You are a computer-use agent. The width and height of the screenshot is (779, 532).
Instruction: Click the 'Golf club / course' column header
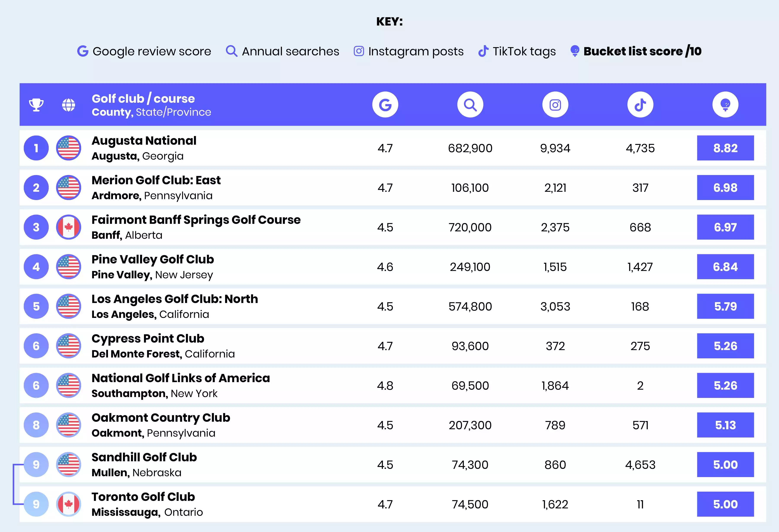click(x=143, y=98)
